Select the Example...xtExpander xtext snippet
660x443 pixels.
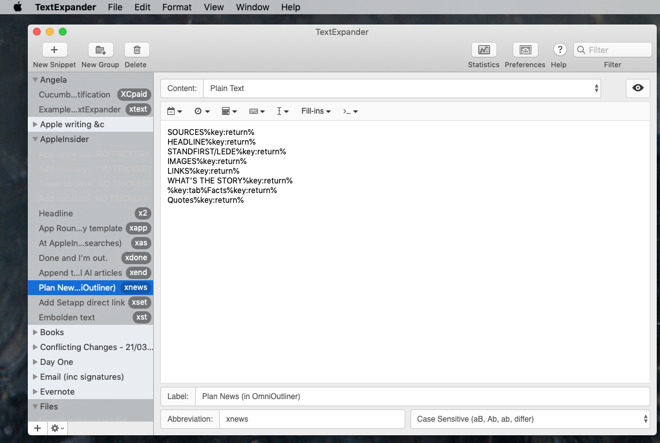pos(91,109)
